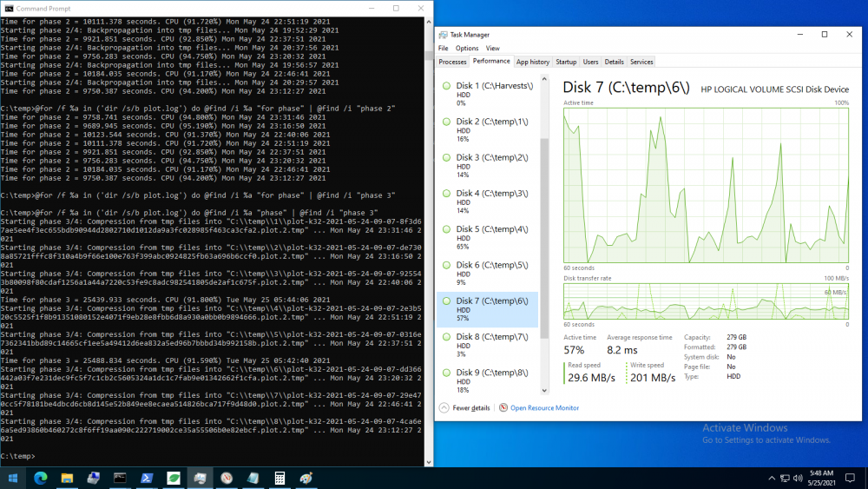The image size is (868, 489).
Task: Switch to the Processes tab
Action: [452, 62]
